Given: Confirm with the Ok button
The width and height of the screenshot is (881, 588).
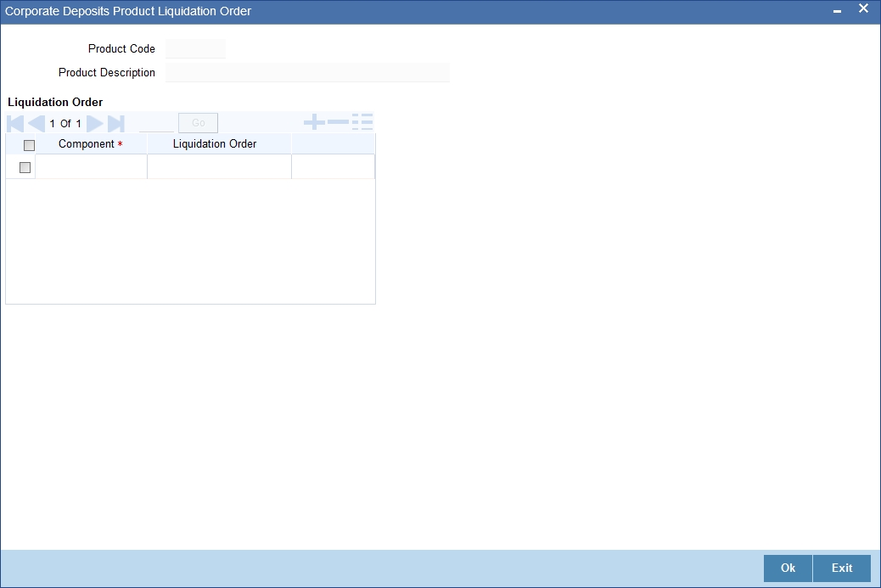Looking at the screenshot, I should (x=788, y=568).
